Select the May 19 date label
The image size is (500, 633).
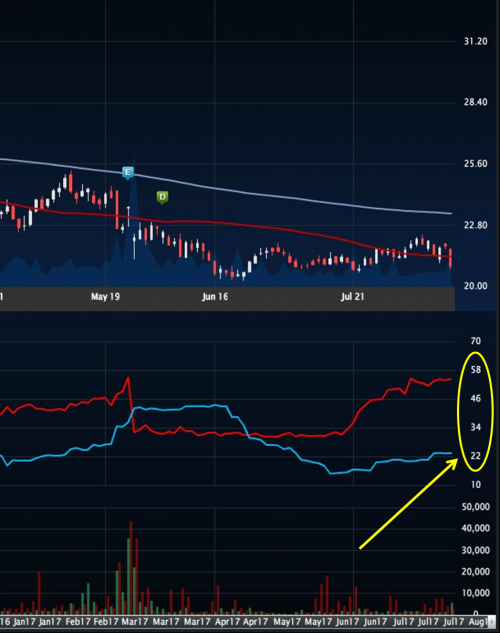pyautogui.click(x=105, y=297)
